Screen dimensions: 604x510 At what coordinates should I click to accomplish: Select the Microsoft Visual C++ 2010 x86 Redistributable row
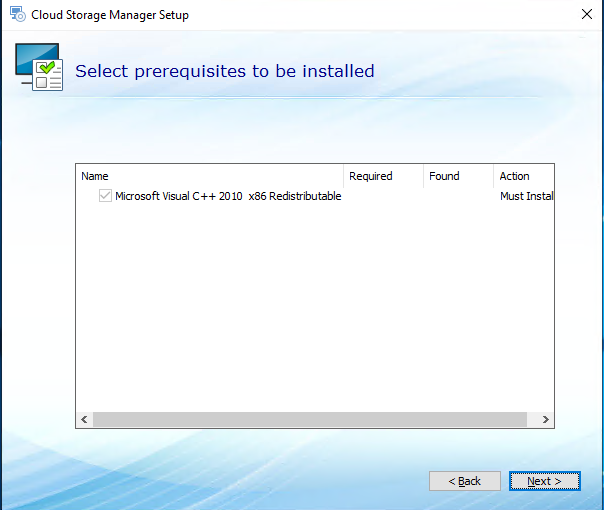[x=315, y=196]
